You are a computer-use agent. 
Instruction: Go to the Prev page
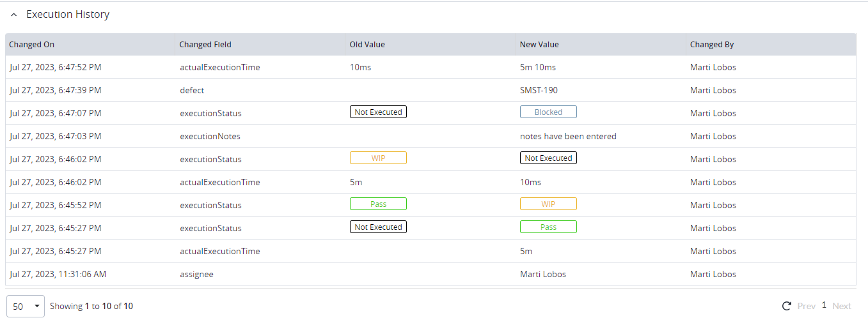[806, 306]
